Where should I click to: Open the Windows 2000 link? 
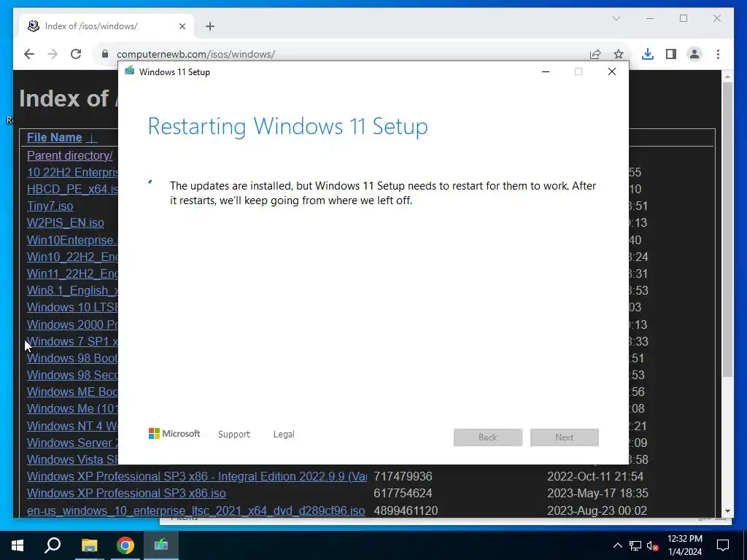(x=72, y=324)
